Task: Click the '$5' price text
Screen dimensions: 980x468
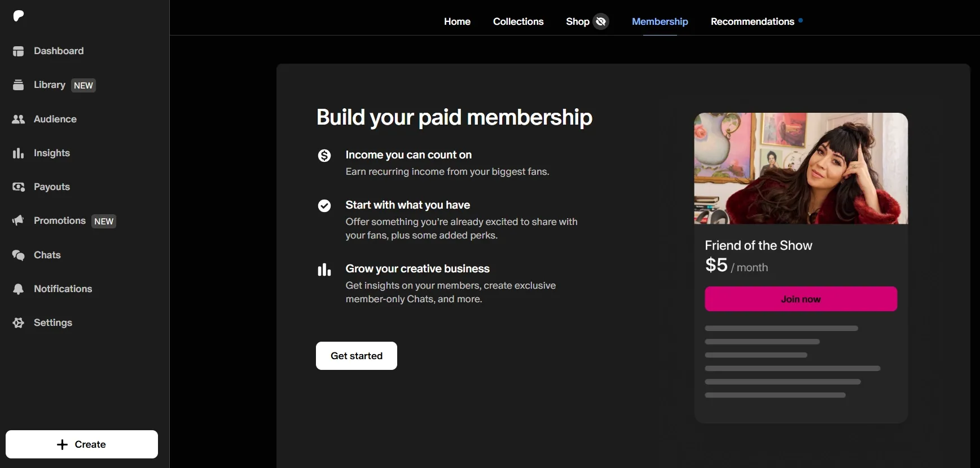Action: pos(716,264)
